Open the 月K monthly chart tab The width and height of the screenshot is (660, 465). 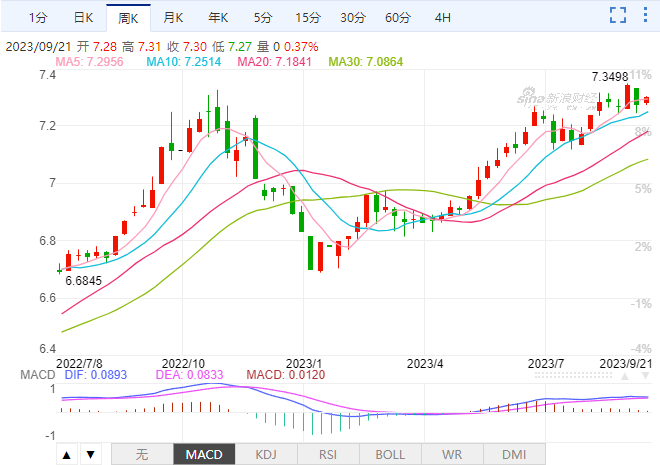pyautogui.click(x=173, y=17)
